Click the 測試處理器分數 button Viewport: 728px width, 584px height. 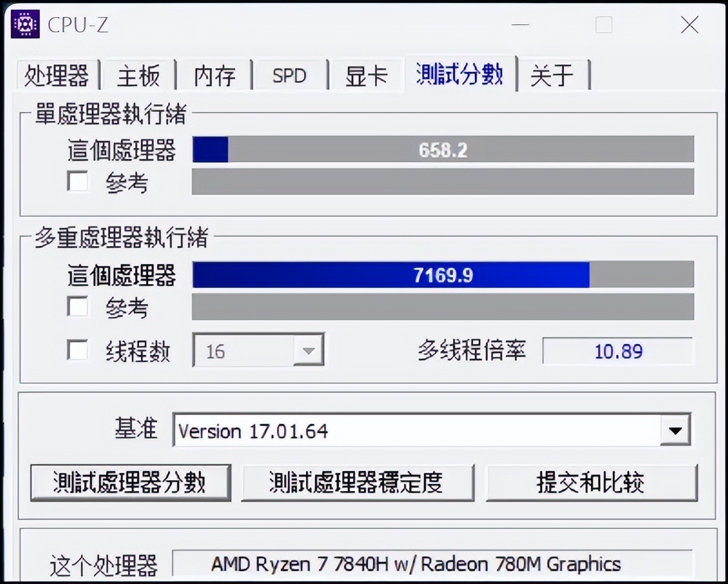pos(130,482)
